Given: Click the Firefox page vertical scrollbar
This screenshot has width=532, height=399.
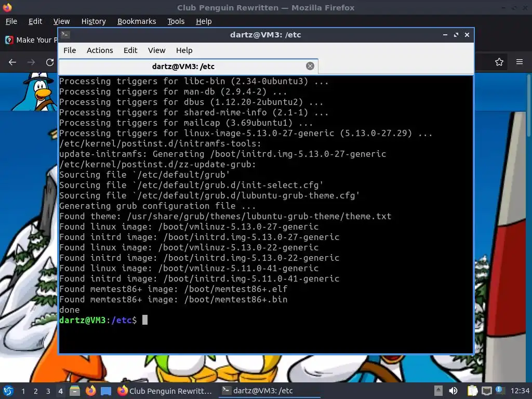Looking at the screenshot, I should (x=528, y=106).
